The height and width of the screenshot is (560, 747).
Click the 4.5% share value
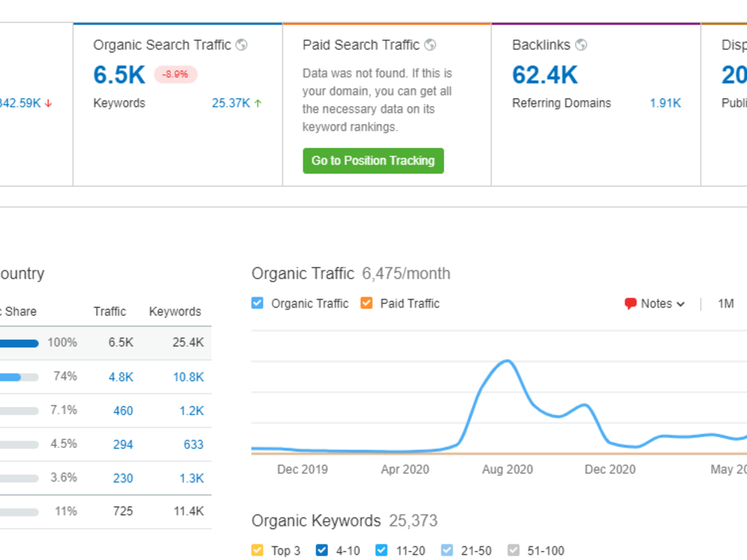coord(63,444)
